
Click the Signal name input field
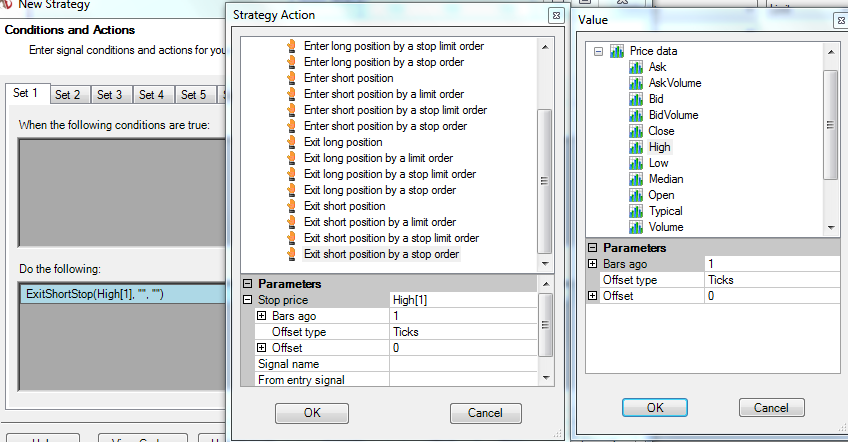(x=463, y=364)
